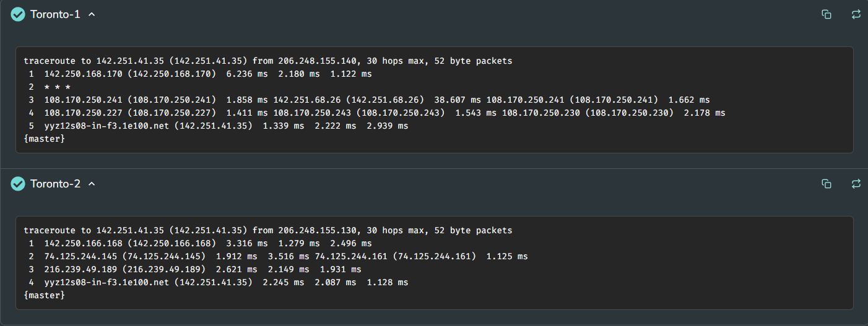Click yyz12s08 hostname in Toronto-1 hop 5

(x=106, y=126)
